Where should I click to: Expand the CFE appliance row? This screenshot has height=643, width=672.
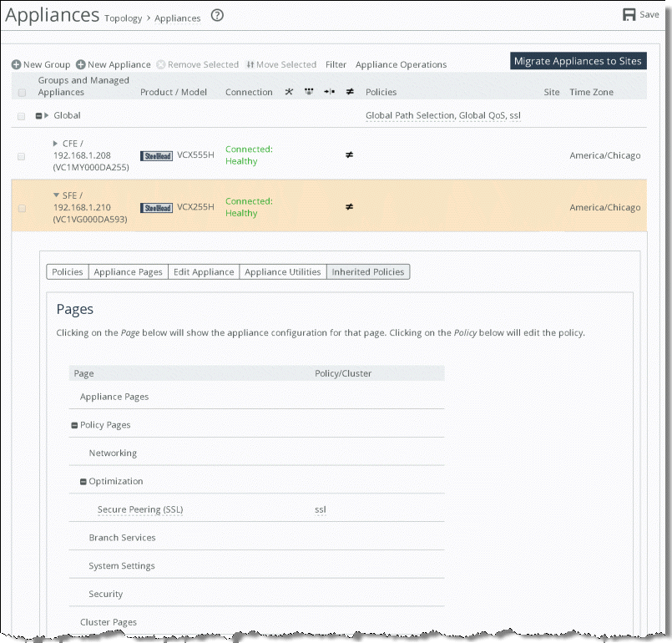coord(56,144)
